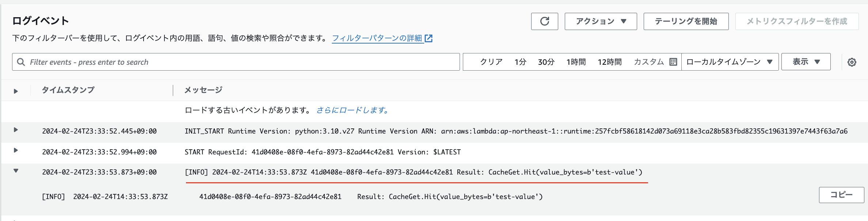This screenshot has height=221, width=868.
Task: Click the expanded detail text Result: CacheGet.Hit
Action: coord(450,196)
